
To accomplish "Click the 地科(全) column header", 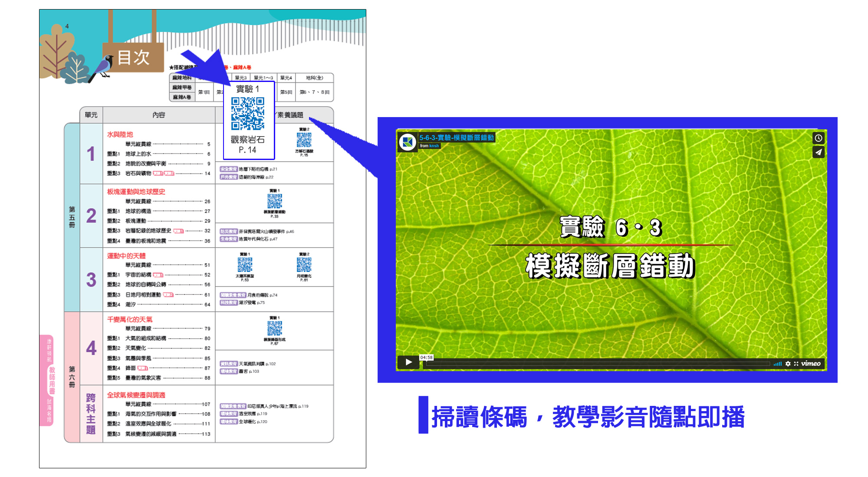I will pos(315,78).
